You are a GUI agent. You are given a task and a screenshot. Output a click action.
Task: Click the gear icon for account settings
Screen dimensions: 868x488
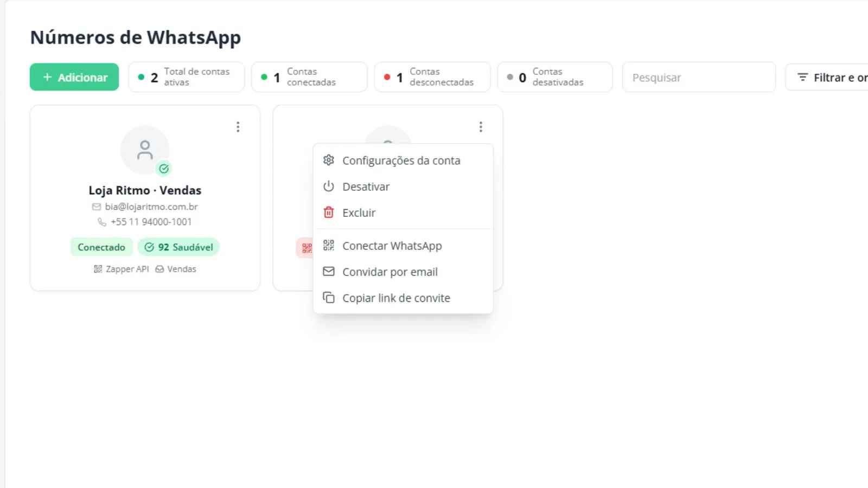pos(329,160)
